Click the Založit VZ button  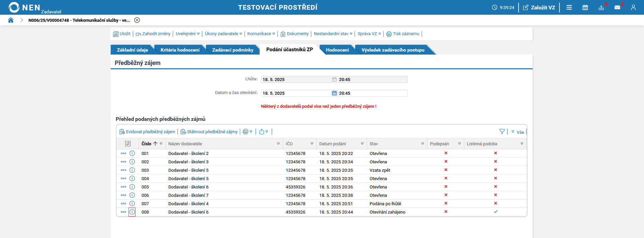[x=539, y=7]
